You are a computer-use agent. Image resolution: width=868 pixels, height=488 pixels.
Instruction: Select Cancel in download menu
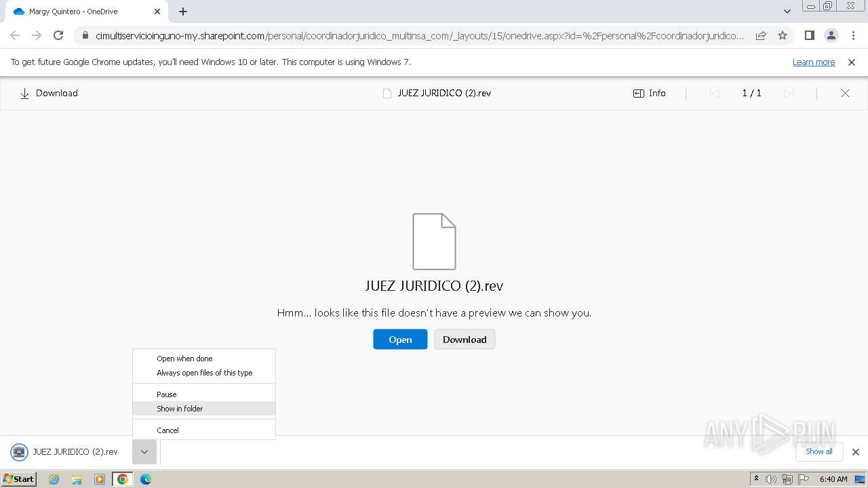(x=204, y=430)
